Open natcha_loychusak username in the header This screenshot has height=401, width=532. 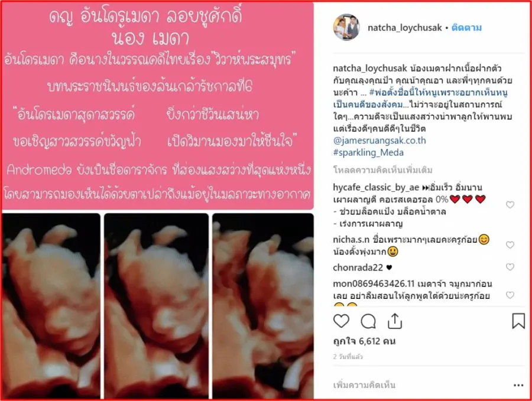click(405, 27)
